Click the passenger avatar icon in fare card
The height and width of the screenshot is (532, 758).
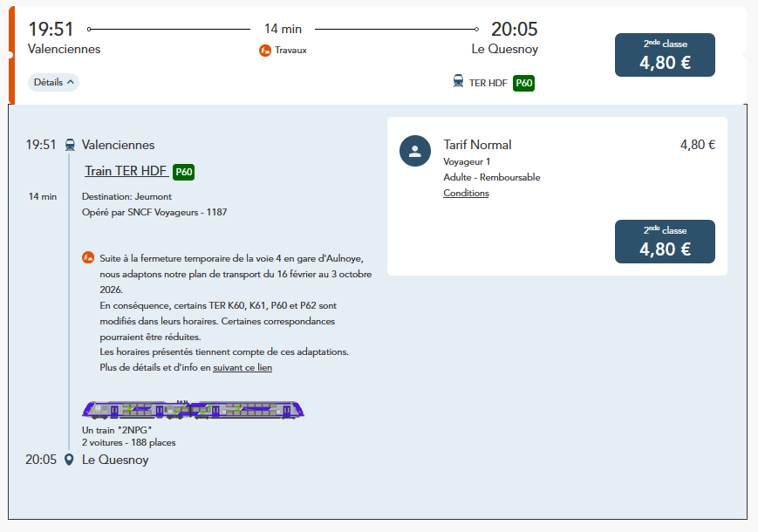[415, 151]
